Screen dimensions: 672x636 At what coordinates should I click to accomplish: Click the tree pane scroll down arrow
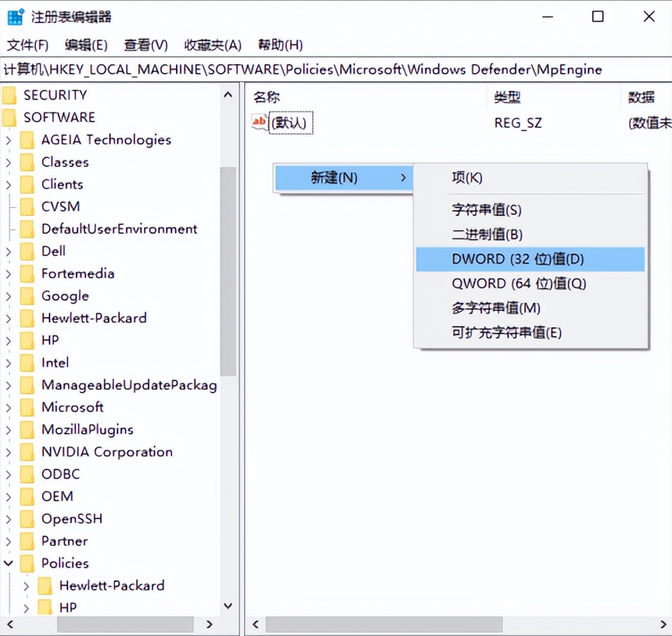coord(228,606)
